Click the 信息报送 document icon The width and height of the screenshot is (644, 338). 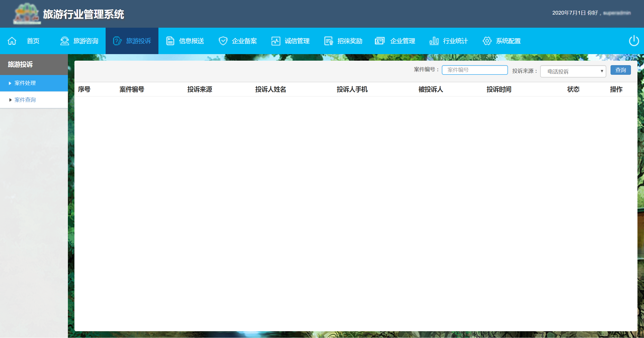pos(170,41)
